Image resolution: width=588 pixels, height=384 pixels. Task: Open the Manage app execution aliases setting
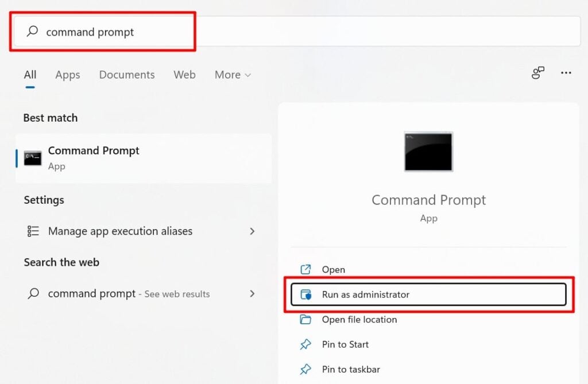[120, 231]
